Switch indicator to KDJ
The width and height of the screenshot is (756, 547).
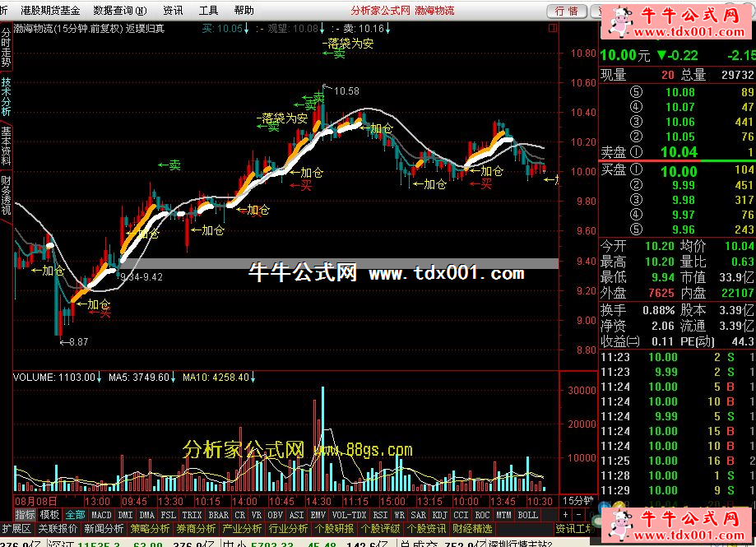[440, 515]
